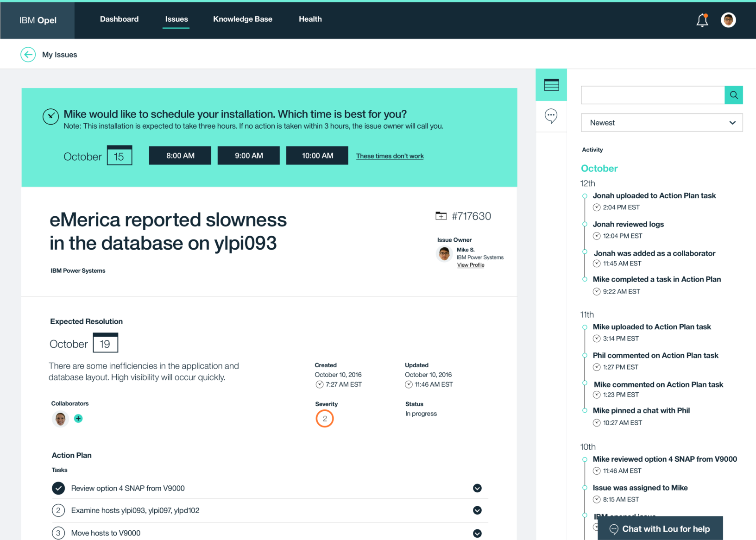The height and width of the screenshot is (540, 756).
Task: Click the 2:04 PM EST timestamp
Action: (x=621, y=207)
